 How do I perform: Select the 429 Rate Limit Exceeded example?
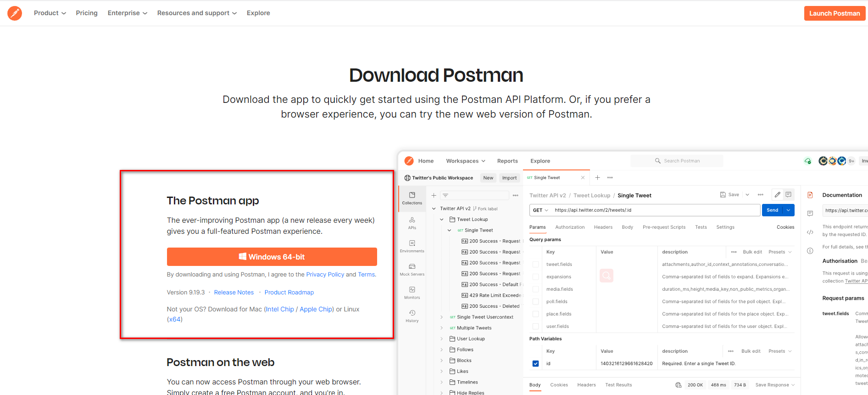(x=491, y=295)
